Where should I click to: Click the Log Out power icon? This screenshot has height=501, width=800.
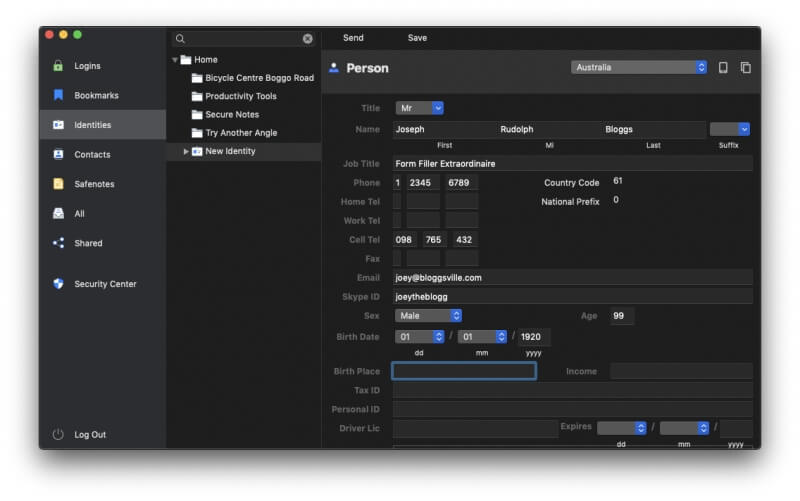[58, 434]
